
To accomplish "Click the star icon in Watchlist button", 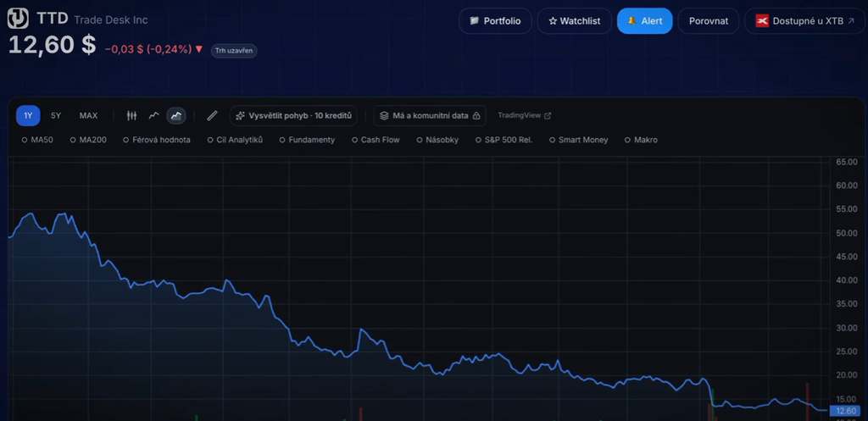I will pos(553,21).
